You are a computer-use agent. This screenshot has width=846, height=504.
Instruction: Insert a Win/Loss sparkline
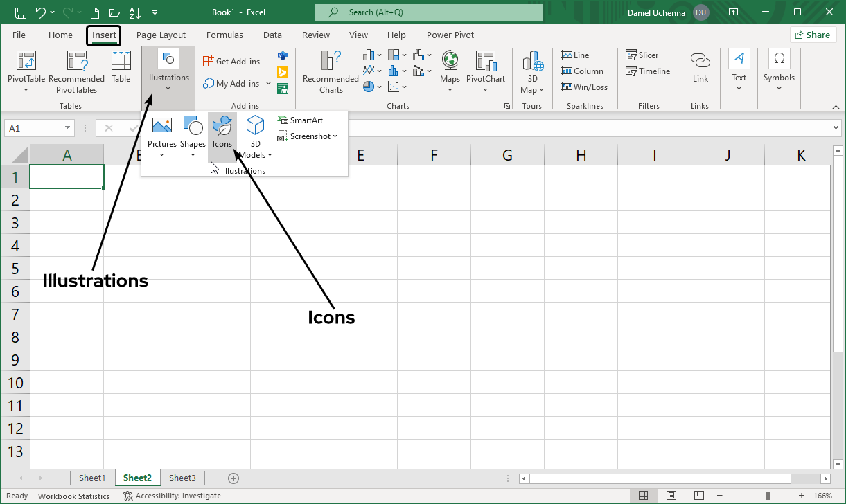coord(583,87)
